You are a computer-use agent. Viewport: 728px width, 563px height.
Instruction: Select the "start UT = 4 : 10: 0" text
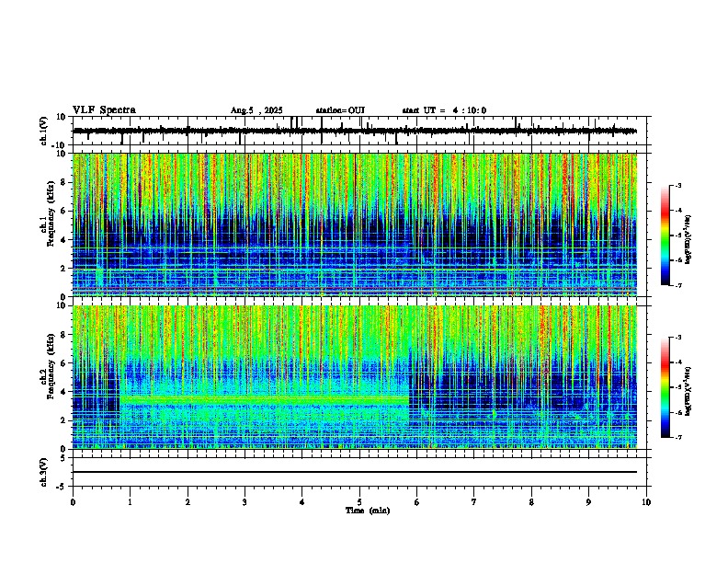tap(444, 110)
